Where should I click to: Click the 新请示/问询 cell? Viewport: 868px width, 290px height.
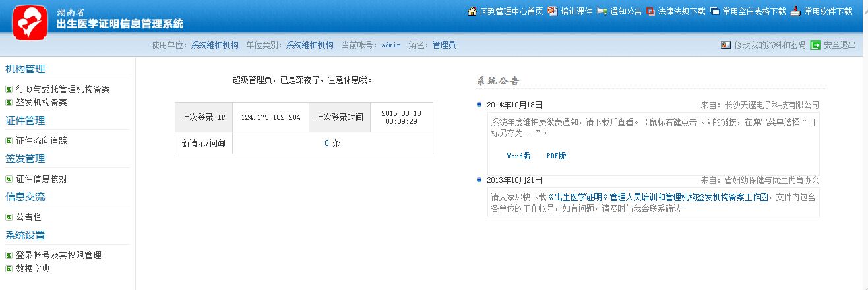point(204,143)
